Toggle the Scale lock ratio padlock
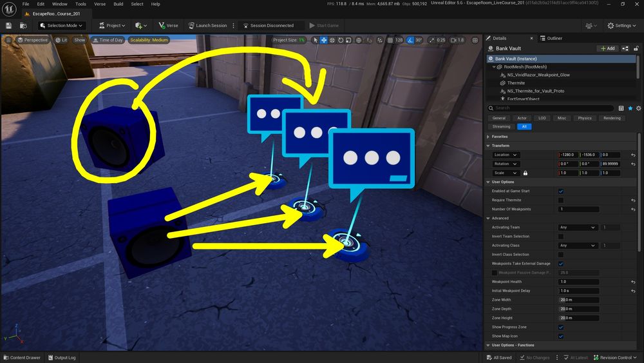Viewport: 644px width, 363px height. 526,173
